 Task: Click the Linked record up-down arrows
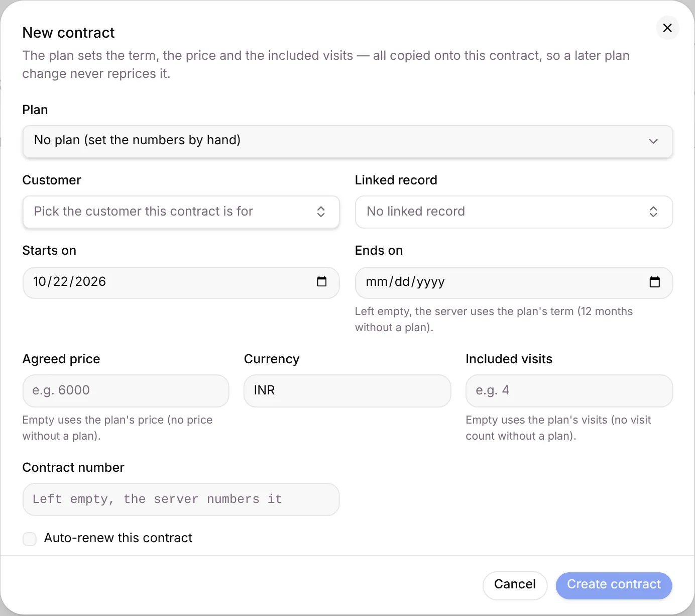[x=653, y=212]
